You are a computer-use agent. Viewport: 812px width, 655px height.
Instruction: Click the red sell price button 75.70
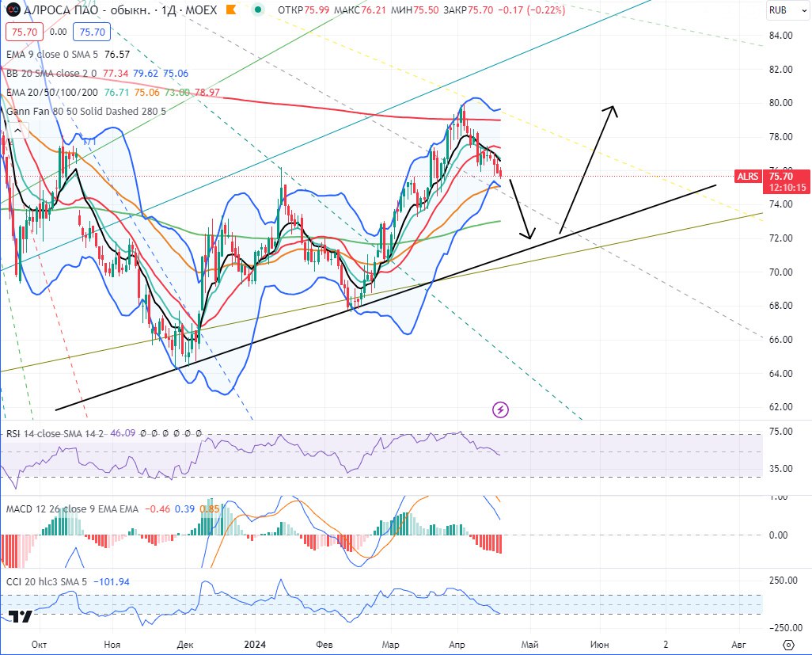coord(25,32)
